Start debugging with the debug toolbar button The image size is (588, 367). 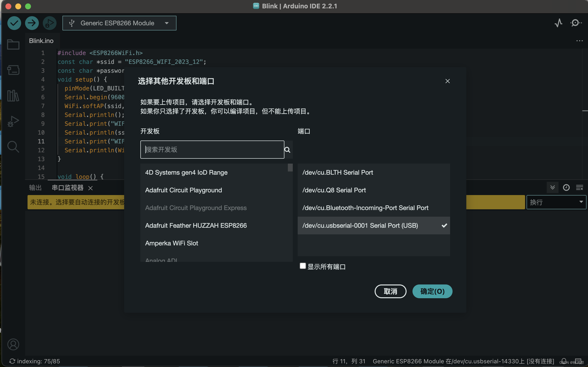(50, 23)
